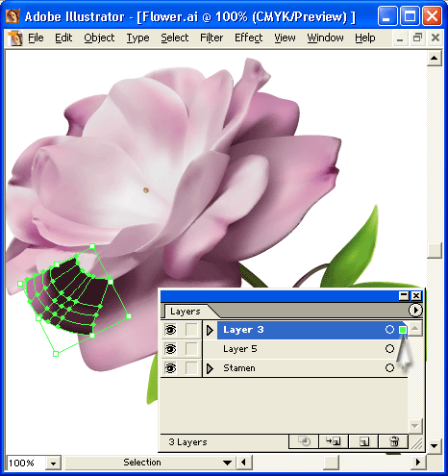Viewport: 448px width, 476px height.
Task: Click target circle of Stamen layer
Action: pyautogui.click(x=389, y=368)
